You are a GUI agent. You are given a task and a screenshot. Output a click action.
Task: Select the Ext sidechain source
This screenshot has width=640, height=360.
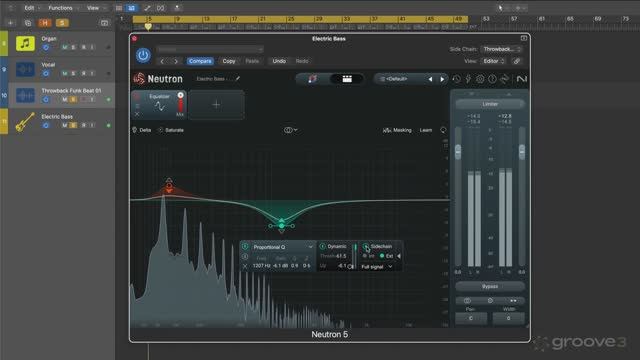(386, 256)
